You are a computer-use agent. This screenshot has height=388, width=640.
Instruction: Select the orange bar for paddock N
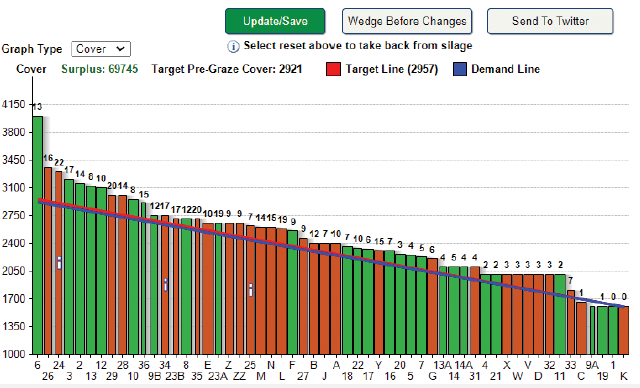coord(271,290)
